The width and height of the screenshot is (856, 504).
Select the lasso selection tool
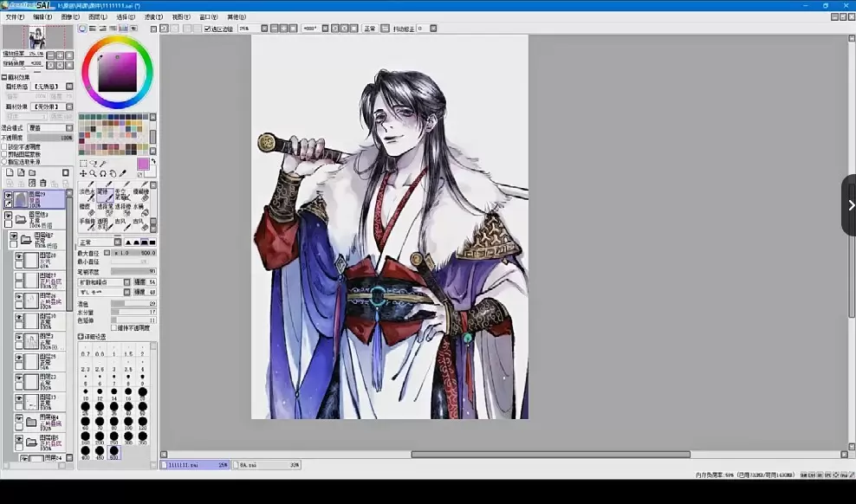(93, 164)
